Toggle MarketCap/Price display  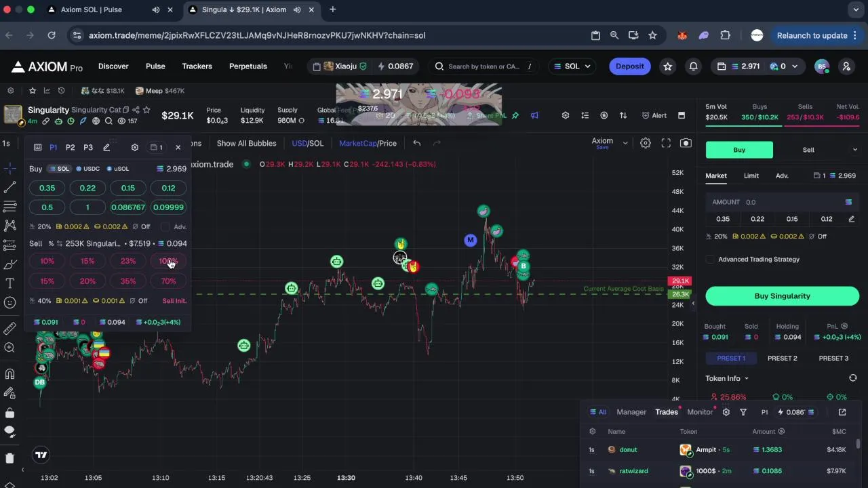click(x=368, y=143)
